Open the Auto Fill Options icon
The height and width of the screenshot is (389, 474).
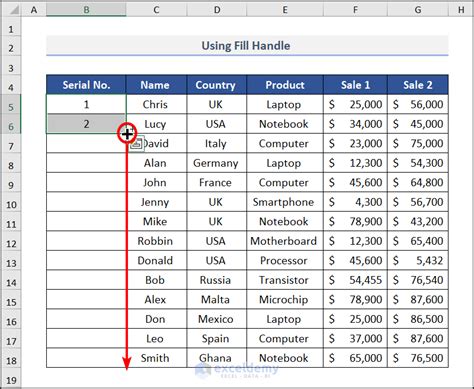coord(137,144)
